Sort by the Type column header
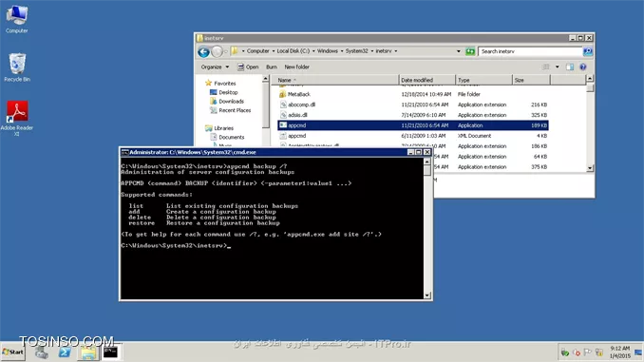This screenshot has width=644, height=362. coord(483,80)
